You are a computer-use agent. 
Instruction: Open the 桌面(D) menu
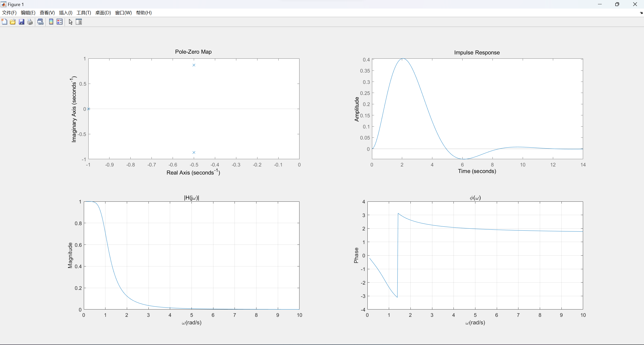[103, 13]
